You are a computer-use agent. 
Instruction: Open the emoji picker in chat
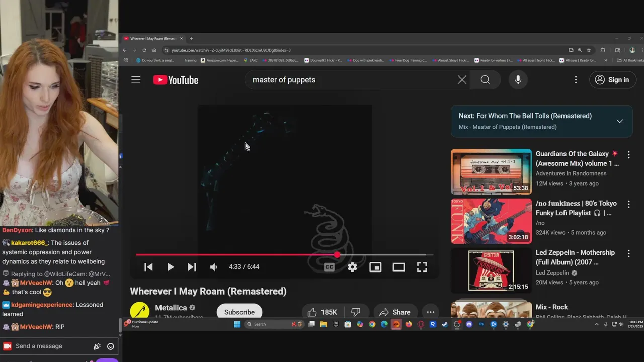(111, 346)
